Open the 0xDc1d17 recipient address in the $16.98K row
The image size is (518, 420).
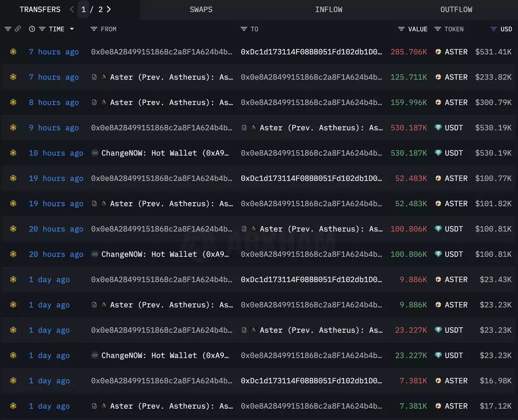312,381
